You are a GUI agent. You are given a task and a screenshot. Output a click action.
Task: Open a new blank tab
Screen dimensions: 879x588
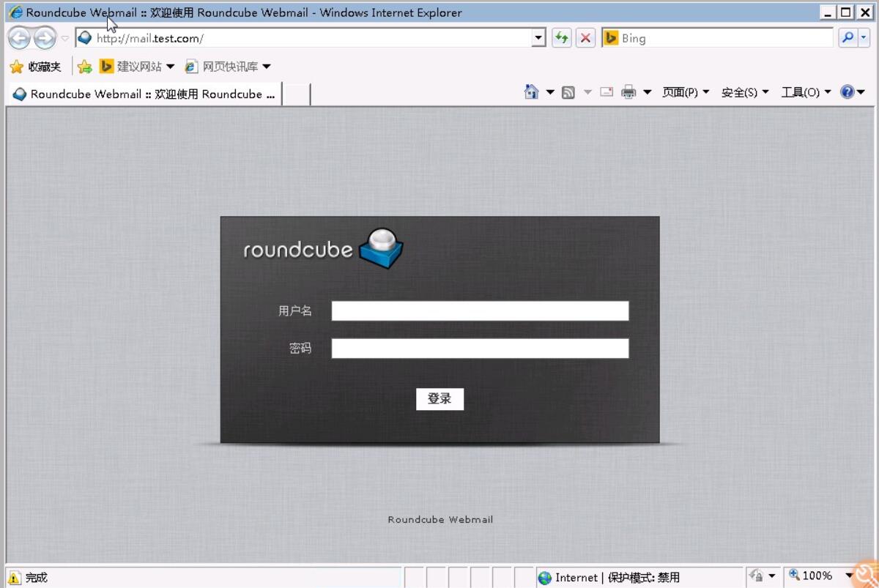coord(296,94)
